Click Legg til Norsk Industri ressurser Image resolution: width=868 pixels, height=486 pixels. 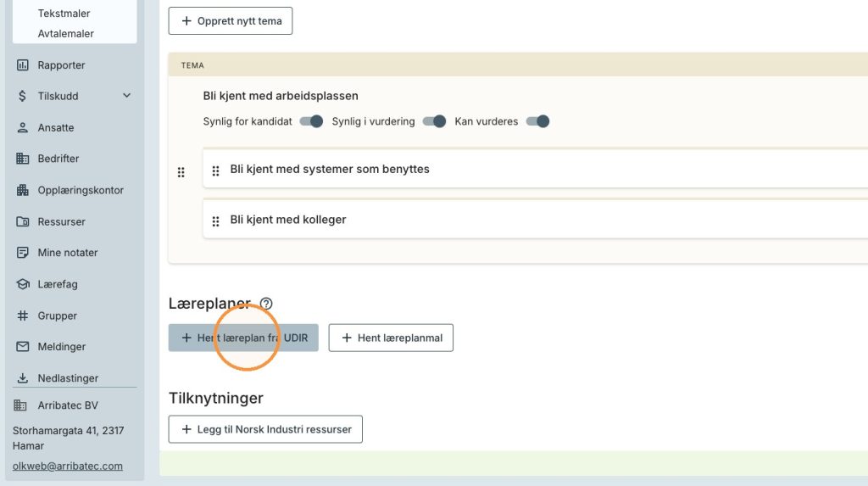coord(265,429)
